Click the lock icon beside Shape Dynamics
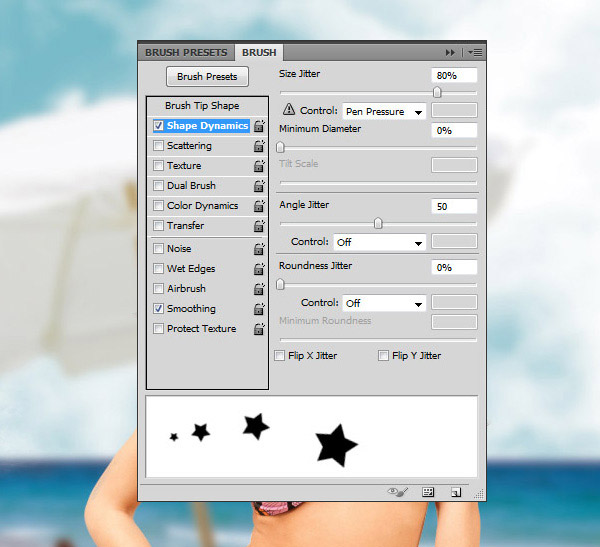 [x=259, y=126]
